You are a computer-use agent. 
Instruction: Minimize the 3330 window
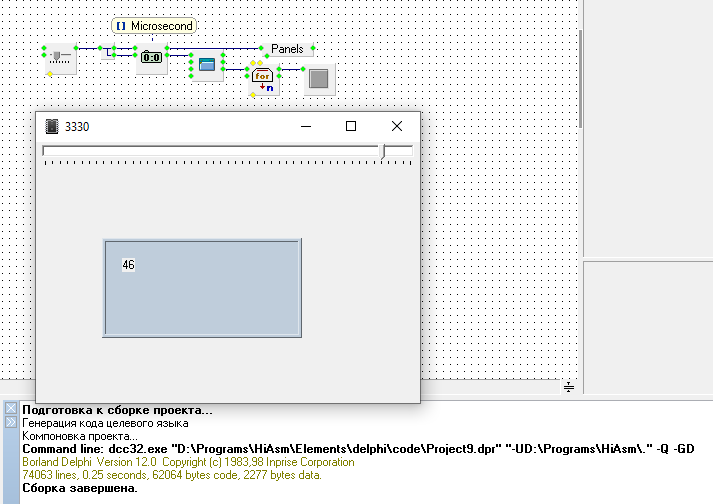(x=304, y=126)
